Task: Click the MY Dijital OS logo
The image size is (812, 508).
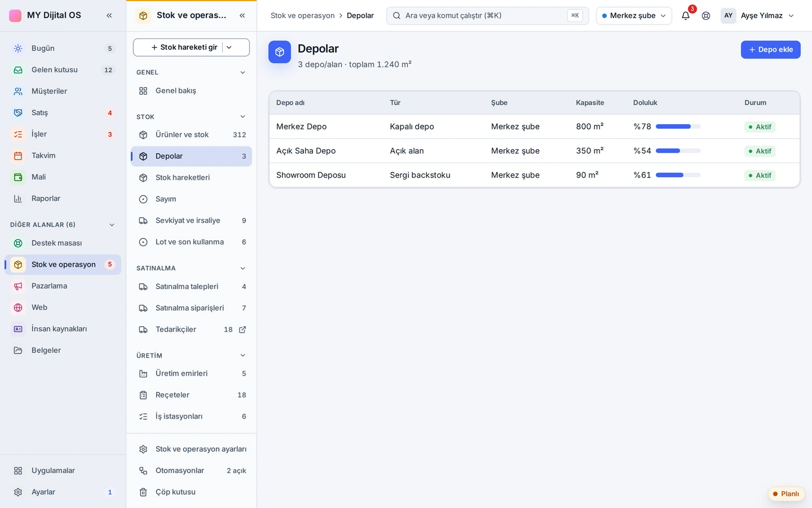Action: pyautogui.click(x=16, y=16)
